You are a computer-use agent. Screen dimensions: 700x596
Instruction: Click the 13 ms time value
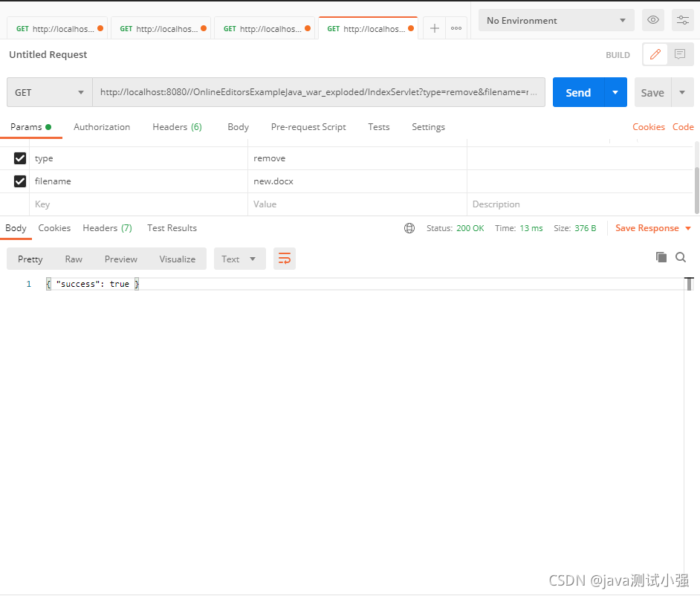(531, 228)
